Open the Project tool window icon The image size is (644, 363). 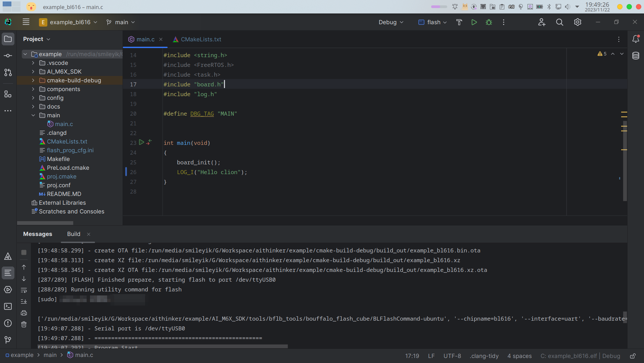tap(8, 39)
